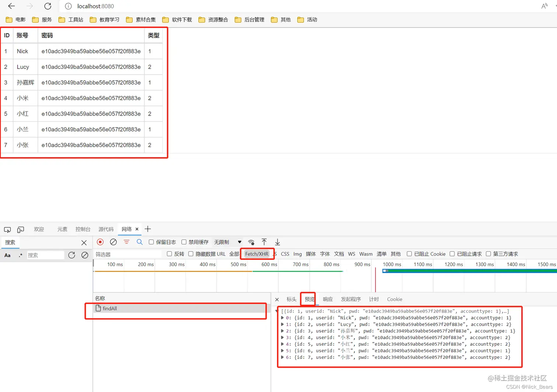Screen dimensions: 557x392
Task: Open network search with magnifier icon
Action: 140,242
